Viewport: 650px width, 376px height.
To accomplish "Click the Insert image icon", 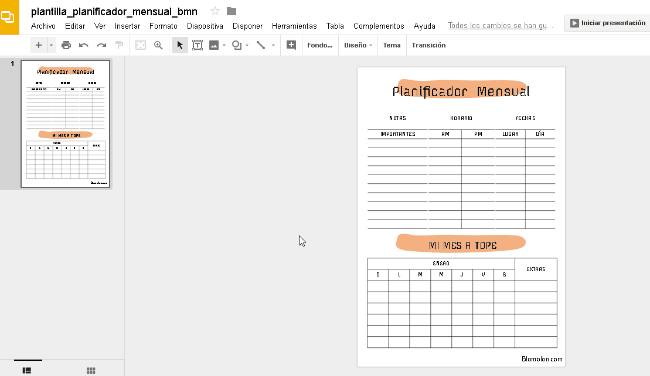I will click(x=214, y=45).
